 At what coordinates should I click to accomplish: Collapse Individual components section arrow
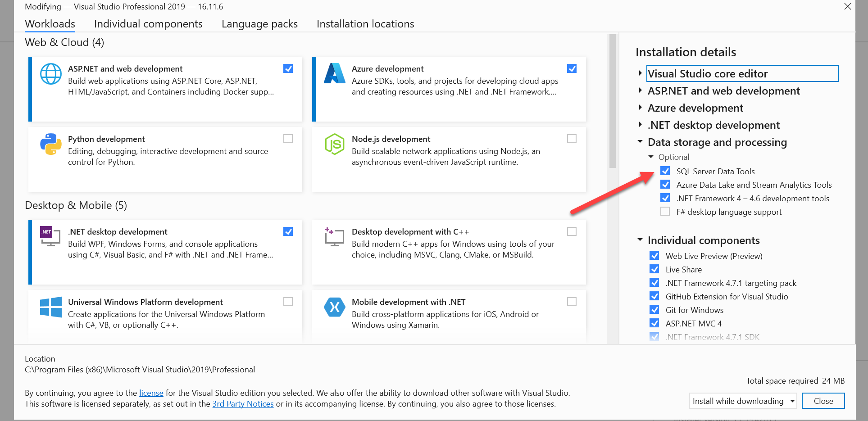pyautogui.click(x=640, y=240)
